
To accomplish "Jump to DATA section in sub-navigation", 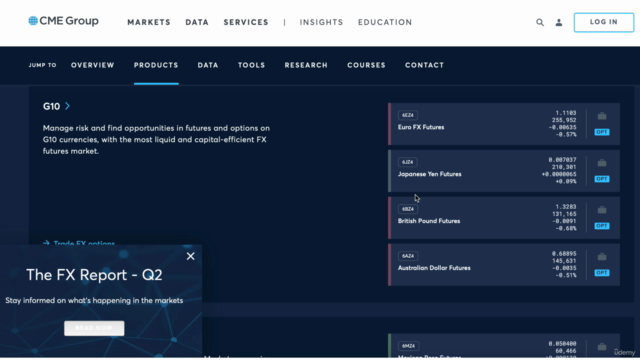I will [x=208, y=65].
